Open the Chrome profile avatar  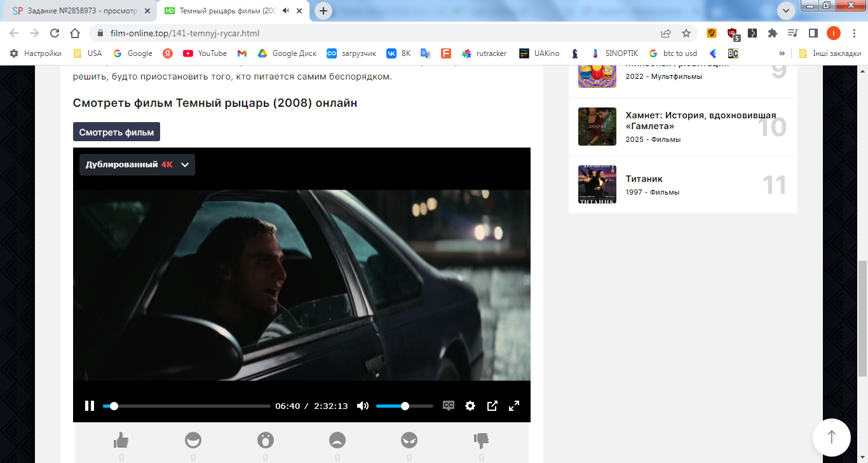pyautogui.click(x=833, y=33)
